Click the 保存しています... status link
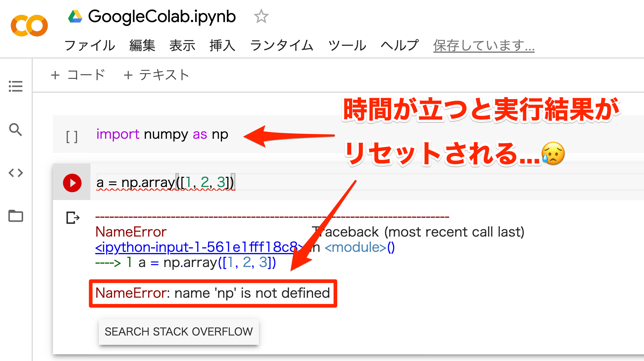The image size is (644, 361). click(x=484, y=46)
